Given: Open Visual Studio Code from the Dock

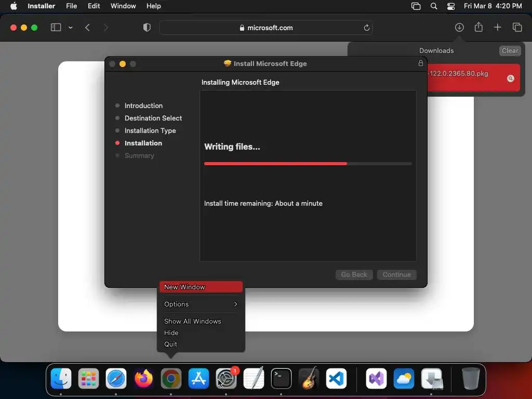Looking at the screenshot, I should coord(336,378).
